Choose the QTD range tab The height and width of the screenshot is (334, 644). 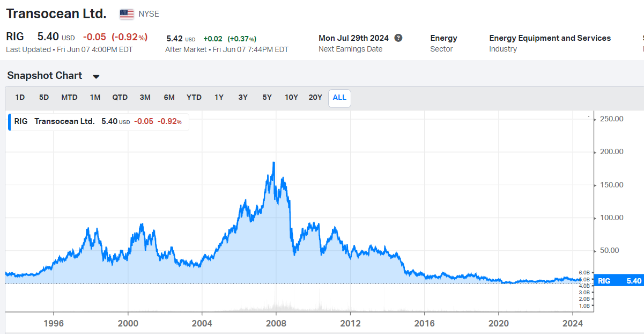coord(120,97)
